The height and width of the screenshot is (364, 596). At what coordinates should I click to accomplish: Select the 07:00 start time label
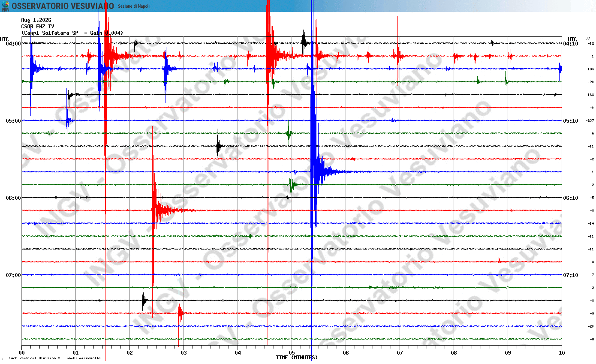click(x=14, y=275)
